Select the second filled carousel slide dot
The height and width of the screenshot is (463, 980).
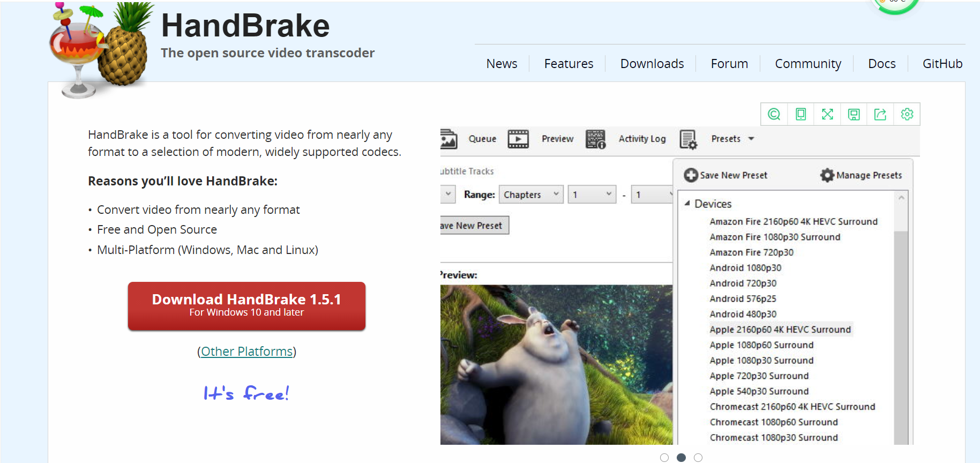coord(681,457)
